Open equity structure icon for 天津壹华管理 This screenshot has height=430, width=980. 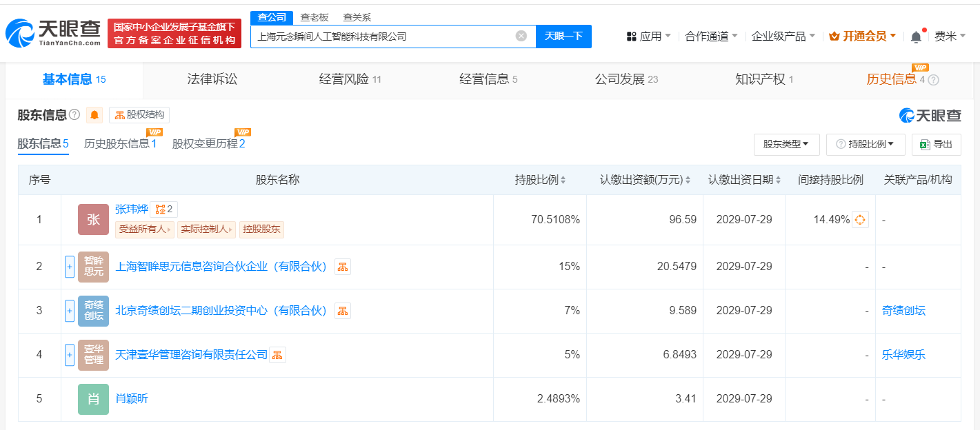click(x=277, y=355)
